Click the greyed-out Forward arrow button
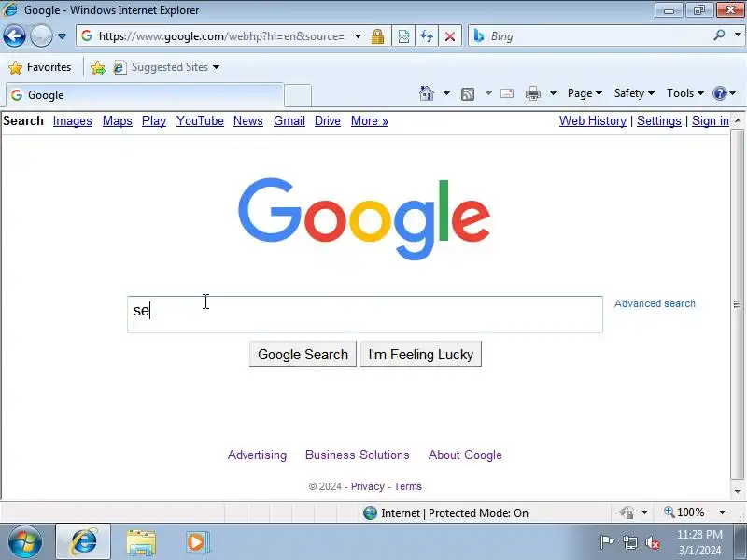Screen dimensions: 747x560 41,35
